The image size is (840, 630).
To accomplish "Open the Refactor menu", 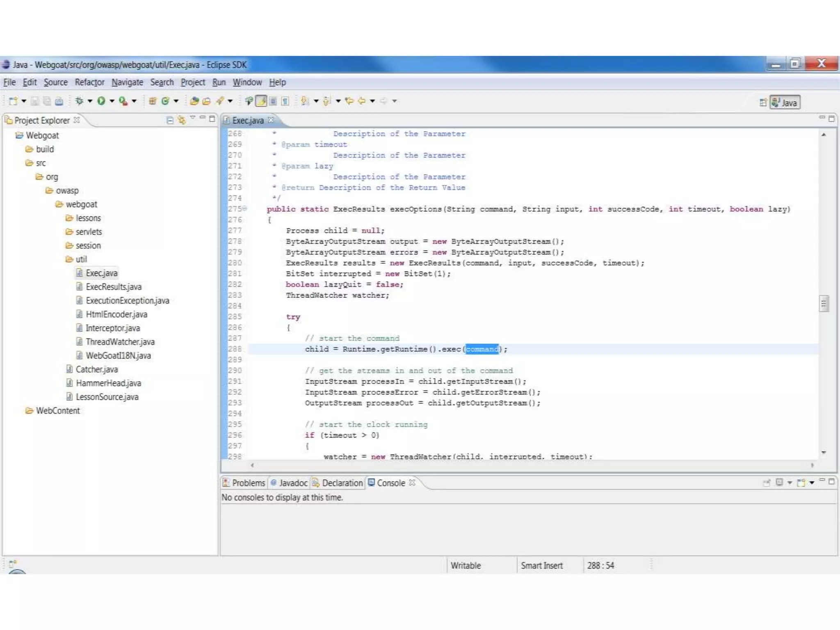I will click(x=89, y=82).
